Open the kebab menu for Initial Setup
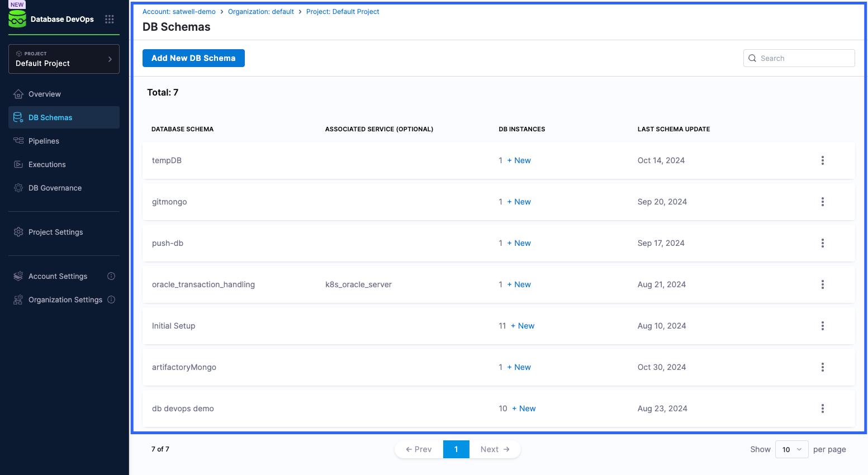This screenshot has height=475, width=868. coord(822,326)
